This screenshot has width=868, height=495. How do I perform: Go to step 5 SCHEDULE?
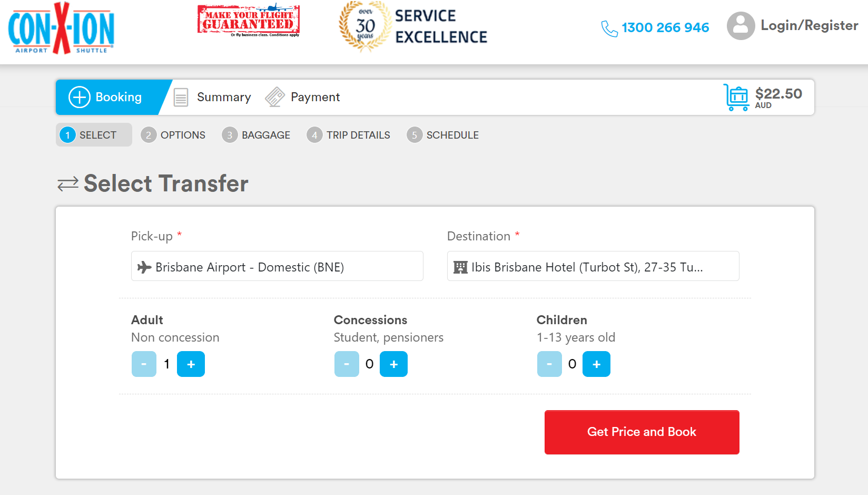[x=443, y=135]
